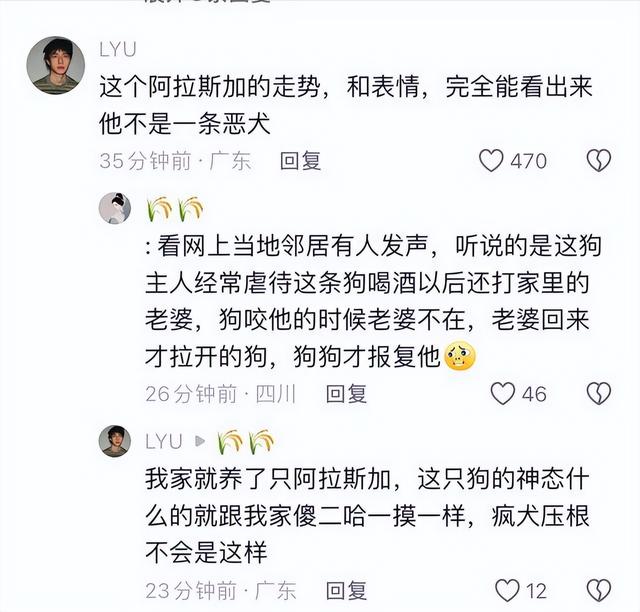Like the reply showing 12 likes

[x=508, y=589]
